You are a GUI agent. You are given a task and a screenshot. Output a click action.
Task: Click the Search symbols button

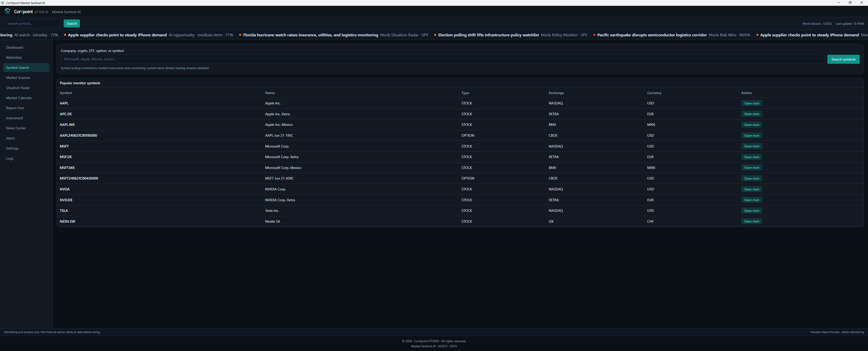click(x=843, y=59)
